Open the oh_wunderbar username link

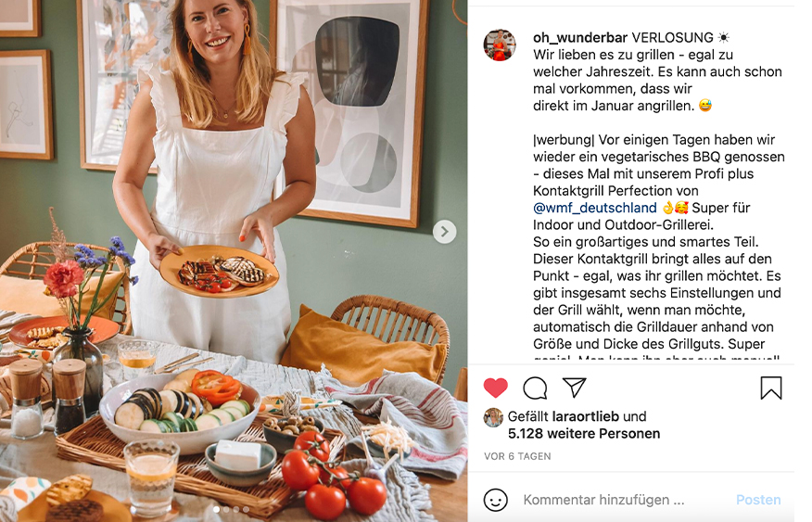[580, 37]
